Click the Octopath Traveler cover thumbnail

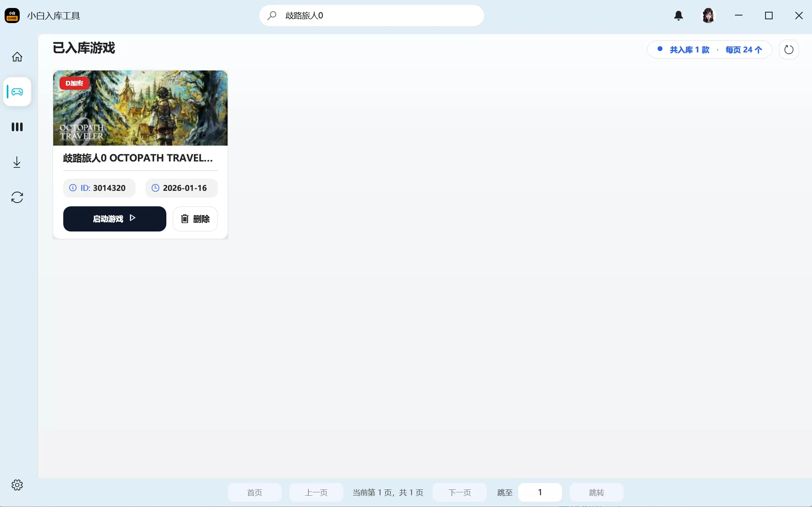(x=140, y=108)
